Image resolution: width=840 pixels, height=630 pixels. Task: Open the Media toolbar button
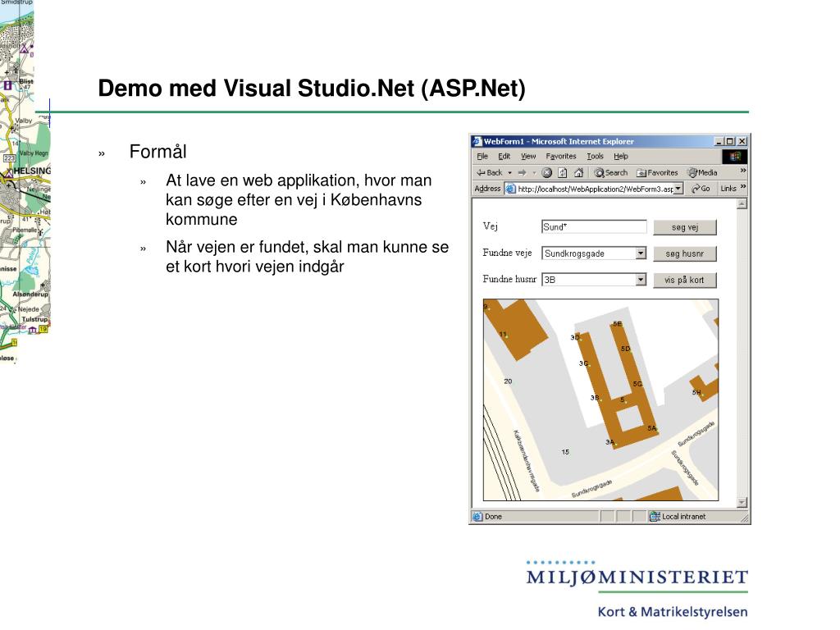tap(702, 172)
